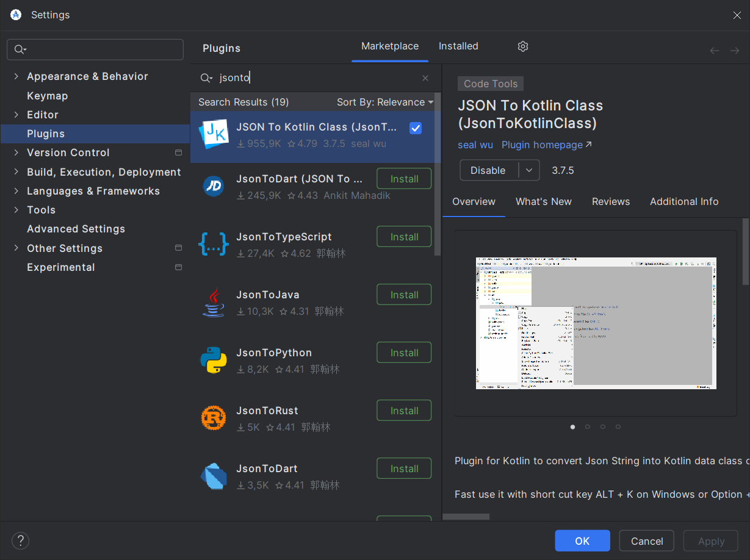Expand Version Control settings node

tap(16, 153)
